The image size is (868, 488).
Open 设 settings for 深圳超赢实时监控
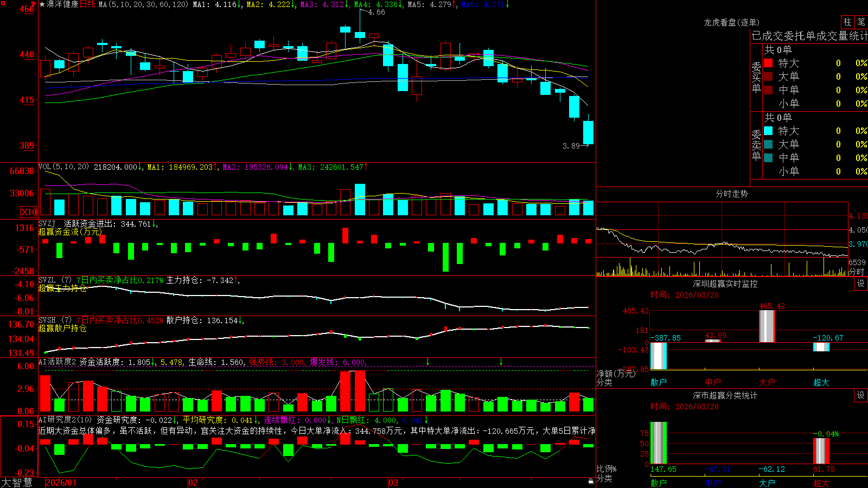point(861,284)
